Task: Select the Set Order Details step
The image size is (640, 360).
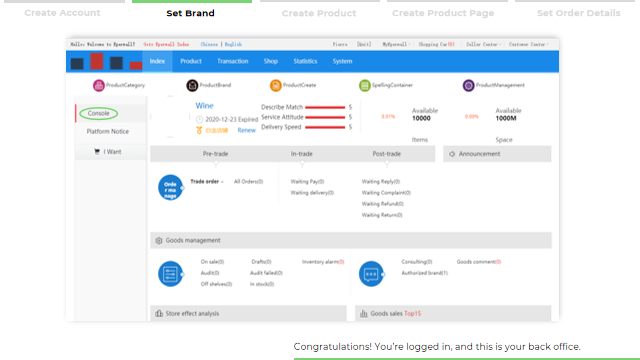Action: (578, 13)
